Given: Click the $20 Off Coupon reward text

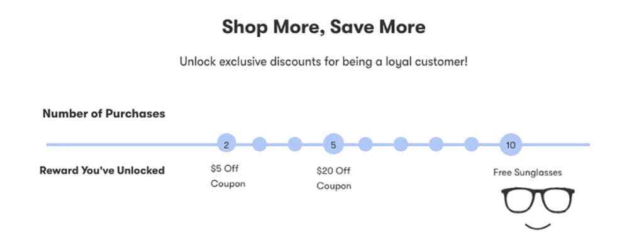Looking at the screenshot, I should [334, 178].
